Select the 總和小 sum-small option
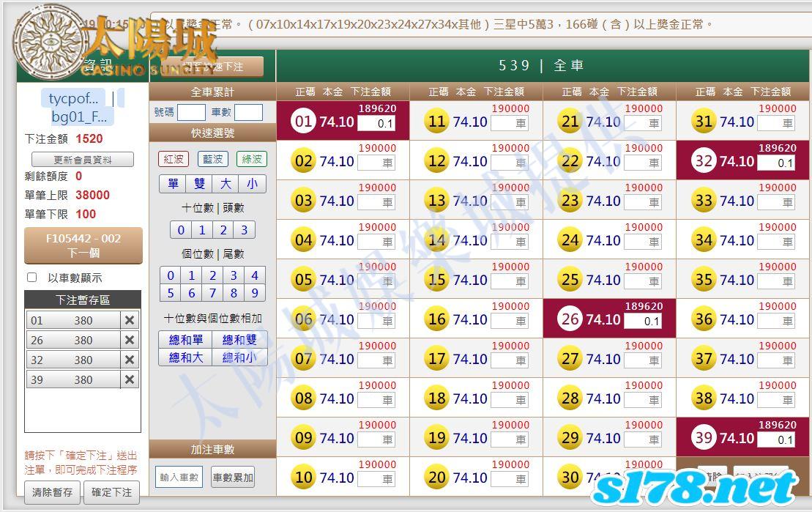Screen dimensions: 812x512 click(239, 357)
